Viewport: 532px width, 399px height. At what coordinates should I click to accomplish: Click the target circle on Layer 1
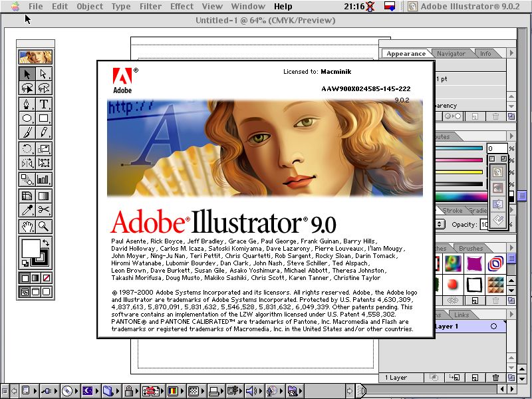(493, 327)
